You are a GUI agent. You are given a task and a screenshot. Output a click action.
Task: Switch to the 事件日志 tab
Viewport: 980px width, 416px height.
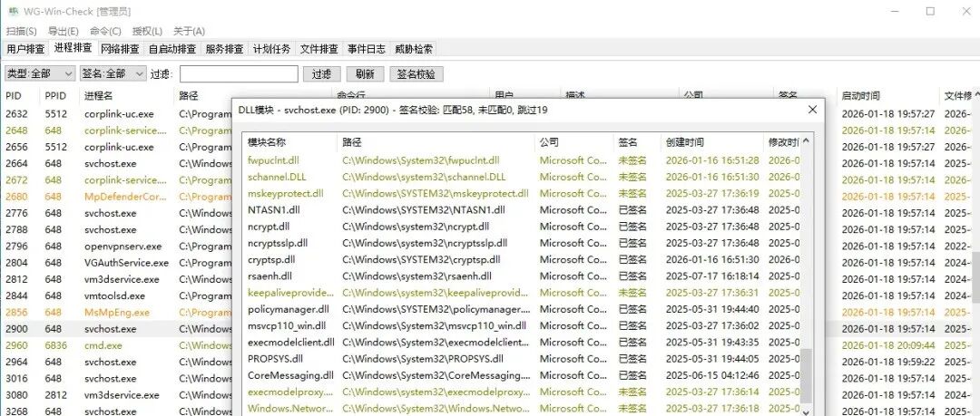pos(367,49)
